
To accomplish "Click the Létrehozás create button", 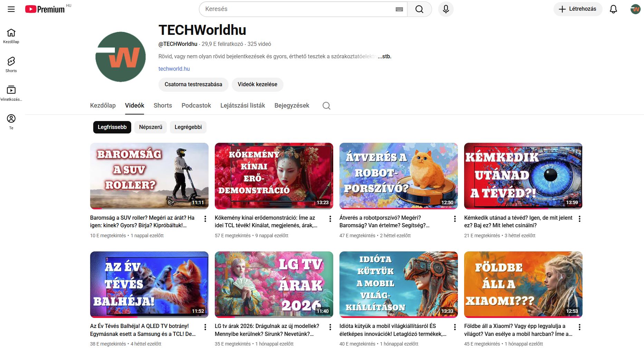I will click(578, 9).
